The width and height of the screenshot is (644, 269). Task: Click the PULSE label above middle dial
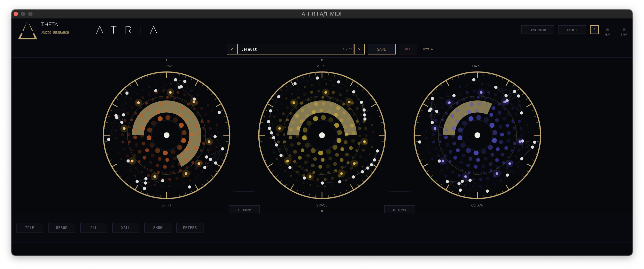322,66
